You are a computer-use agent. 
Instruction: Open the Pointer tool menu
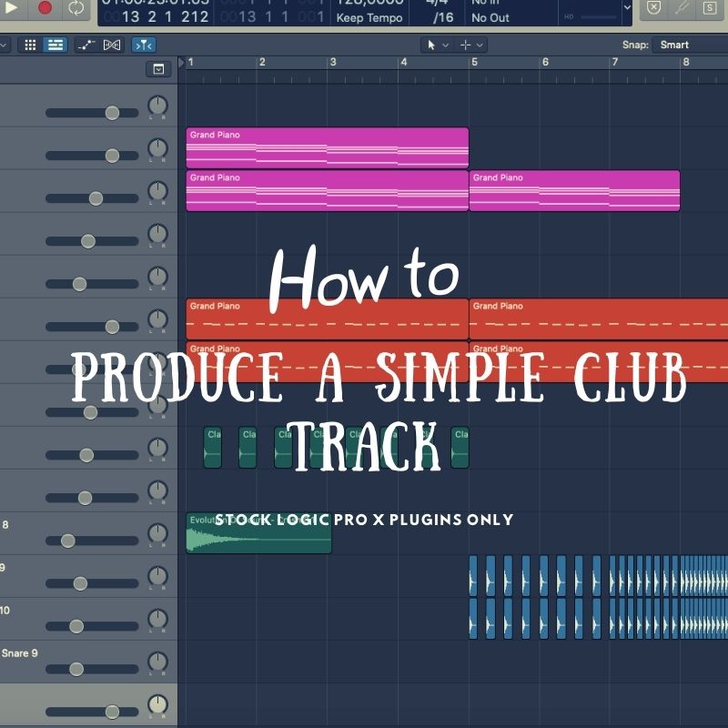[437, 45]
